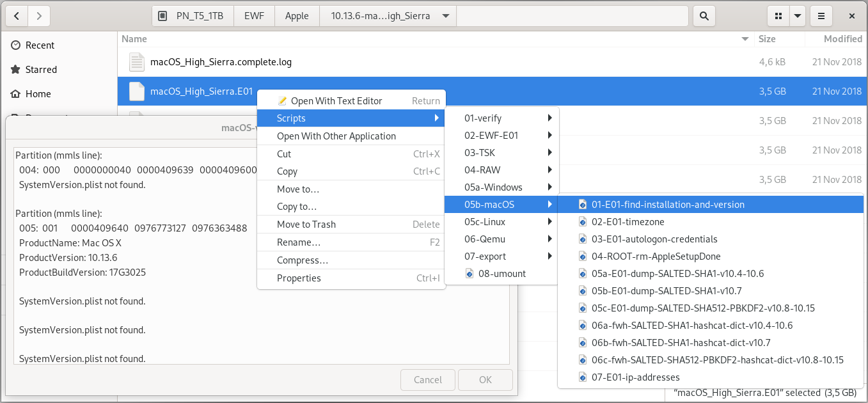
Task: Run 05a-E01-dump-SALTED-SHA1-v10.4-10.6 script
Action: [711, 274]
